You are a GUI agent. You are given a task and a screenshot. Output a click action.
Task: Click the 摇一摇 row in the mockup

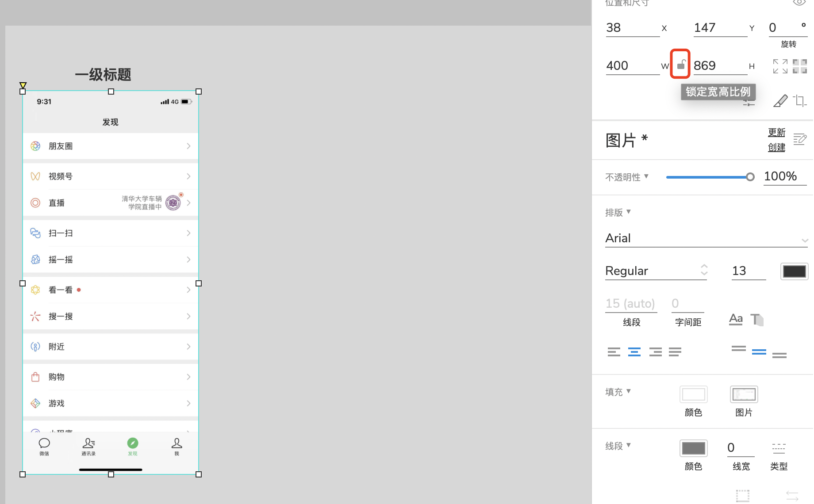[111, 260]
